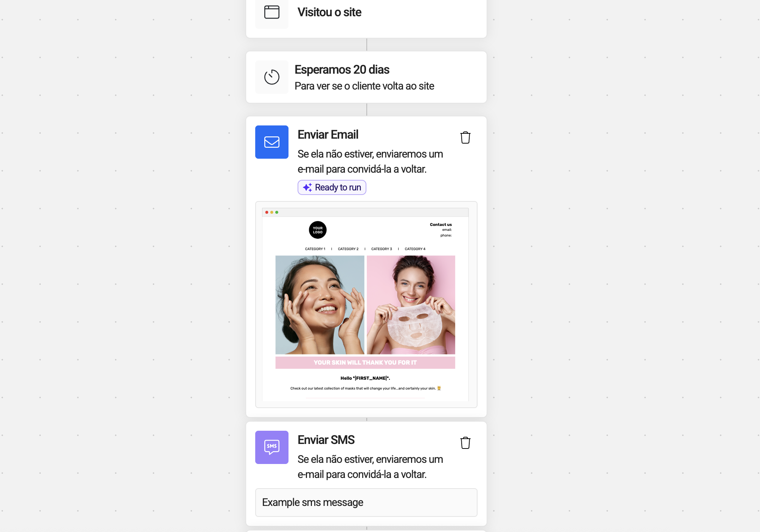Click the timer icon for Esperamos 20 dias
Screen dimensions: 760x532
(271, 77)
